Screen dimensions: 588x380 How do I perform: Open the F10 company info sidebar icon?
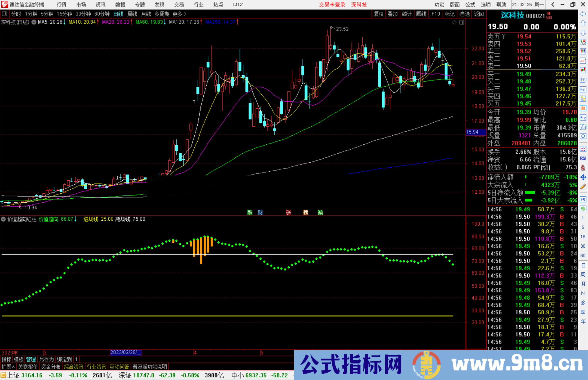point(583,89)
